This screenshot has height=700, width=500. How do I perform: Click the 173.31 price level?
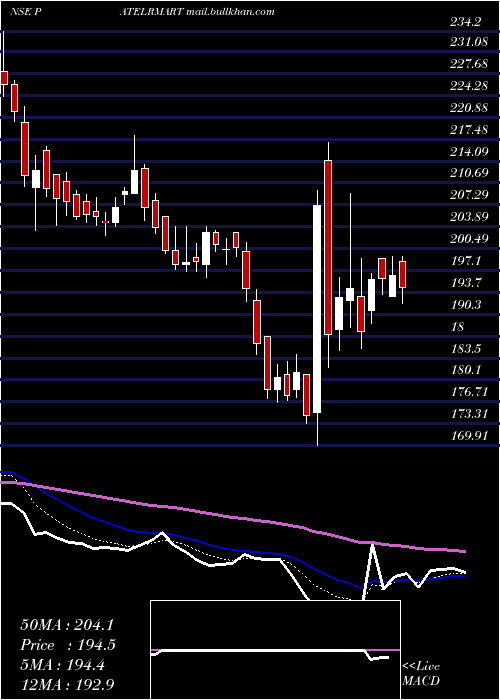pos(468,413)
